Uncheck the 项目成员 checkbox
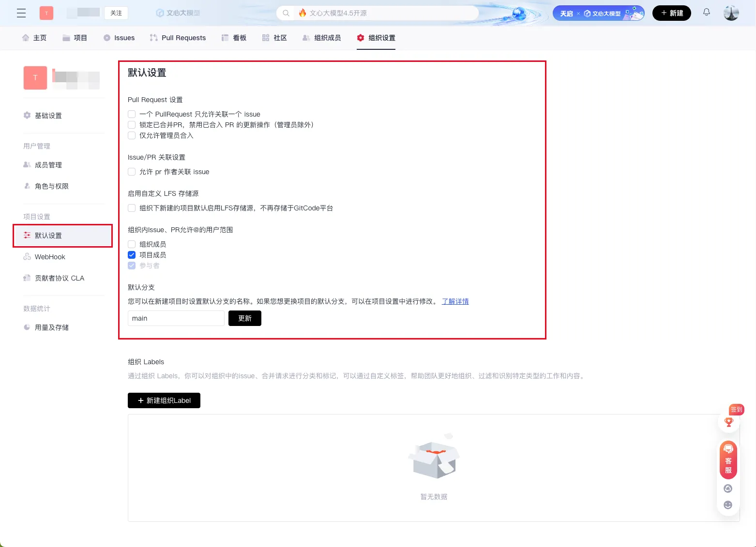The width and height of the screenshot is (756, 547). click(132, 255)
